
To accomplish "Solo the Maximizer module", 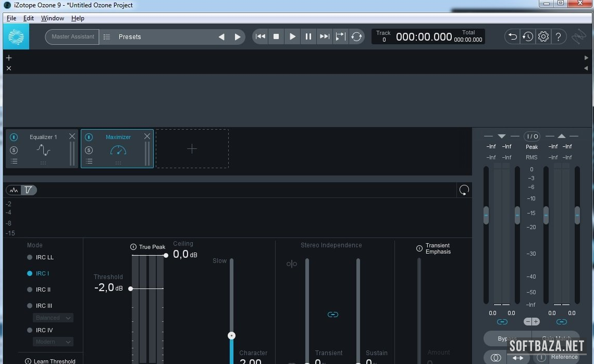I will tap(89, 150).
